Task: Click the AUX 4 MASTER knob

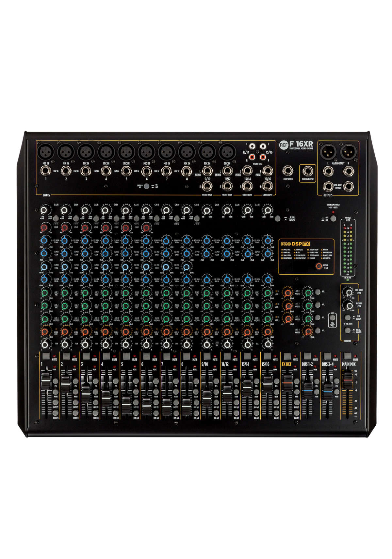Action: 307,331
